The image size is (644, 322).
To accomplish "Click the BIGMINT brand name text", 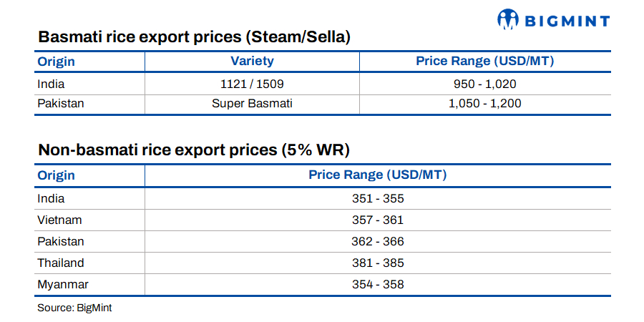I will tap(567, 21).
